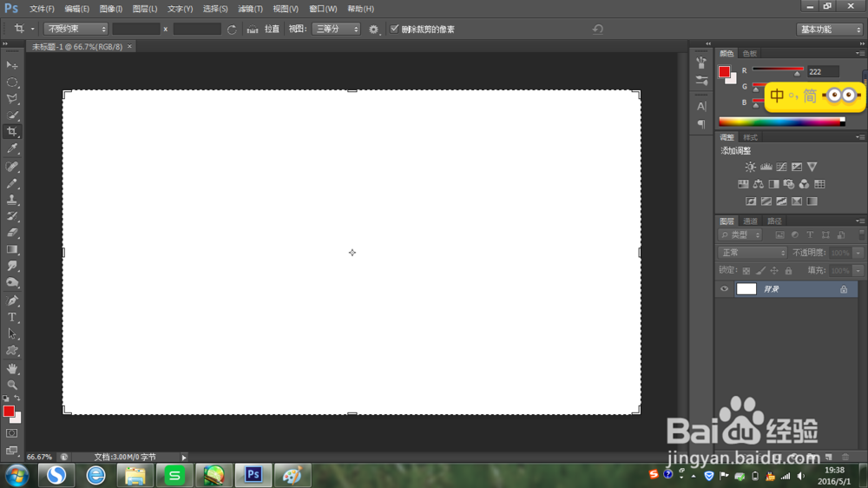Select the Brush tool
Image resolution: width=868 pixels, height=488 pixels.
[11, 183]
